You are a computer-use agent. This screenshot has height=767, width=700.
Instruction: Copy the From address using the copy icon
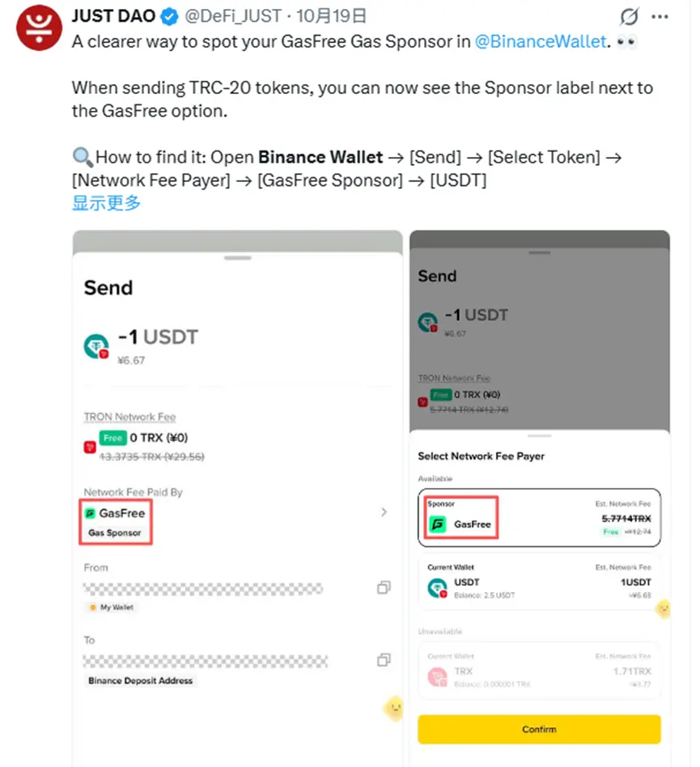coord(384,587)
